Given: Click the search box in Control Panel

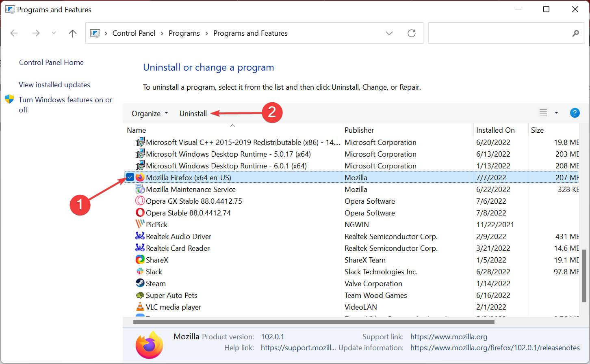Looking at the screenshot, I should [x=506, y=33].
